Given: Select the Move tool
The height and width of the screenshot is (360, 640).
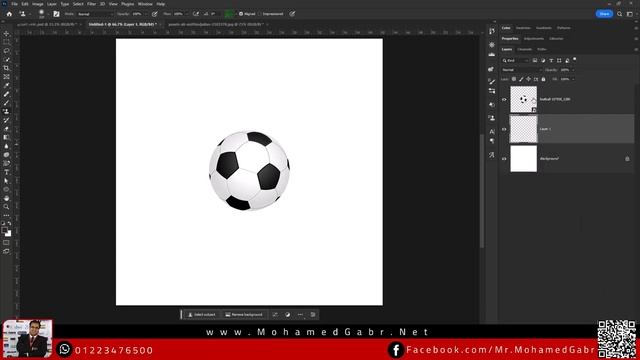Looking at the screenshot, I should [x=6, y=33].
